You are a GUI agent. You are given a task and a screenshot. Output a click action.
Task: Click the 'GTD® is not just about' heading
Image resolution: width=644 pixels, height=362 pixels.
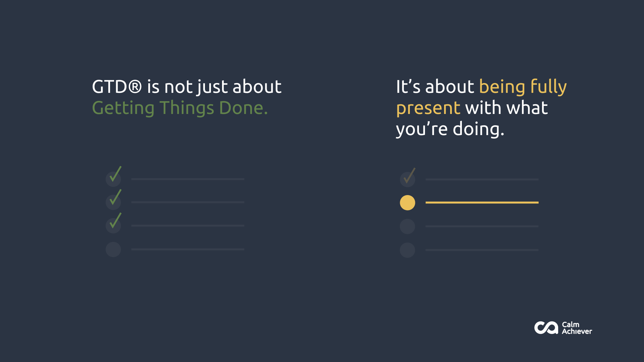coord(187,87)
